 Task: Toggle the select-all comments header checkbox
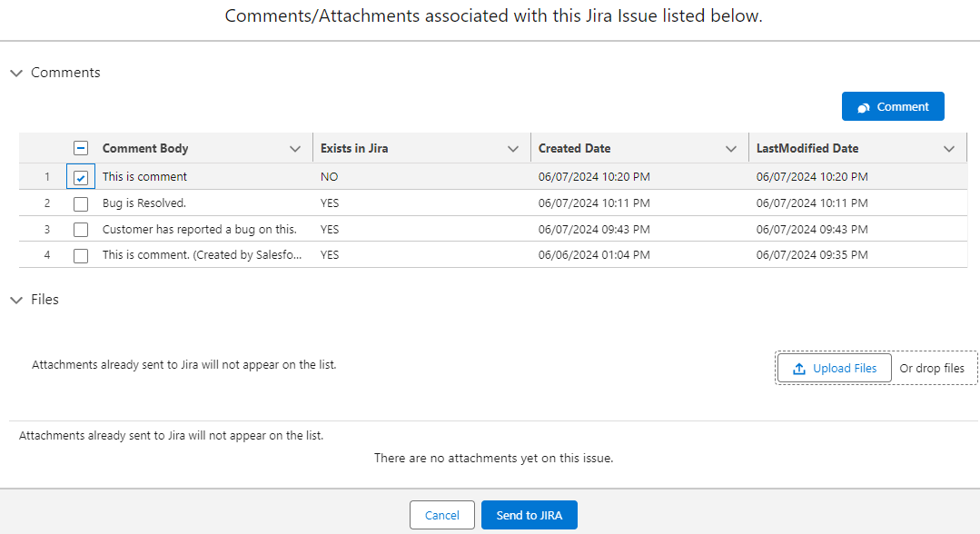[81, 148]
